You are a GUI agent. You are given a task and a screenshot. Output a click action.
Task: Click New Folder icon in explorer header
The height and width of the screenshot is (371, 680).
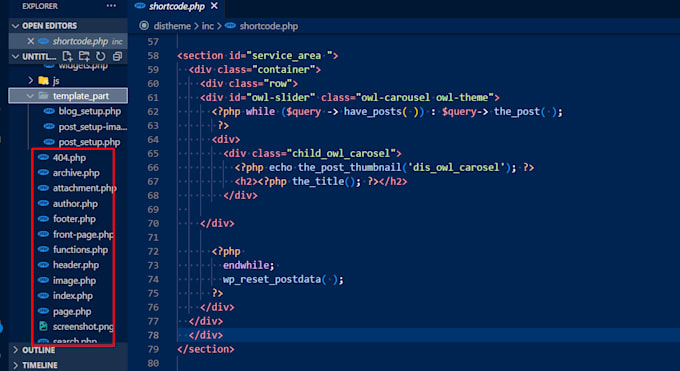(x=84, y=56)
